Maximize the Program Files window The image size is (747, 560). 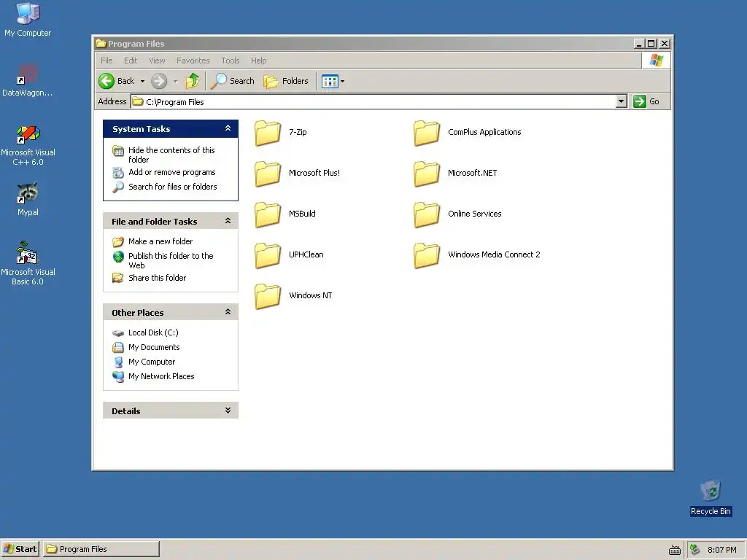[651, 43]
